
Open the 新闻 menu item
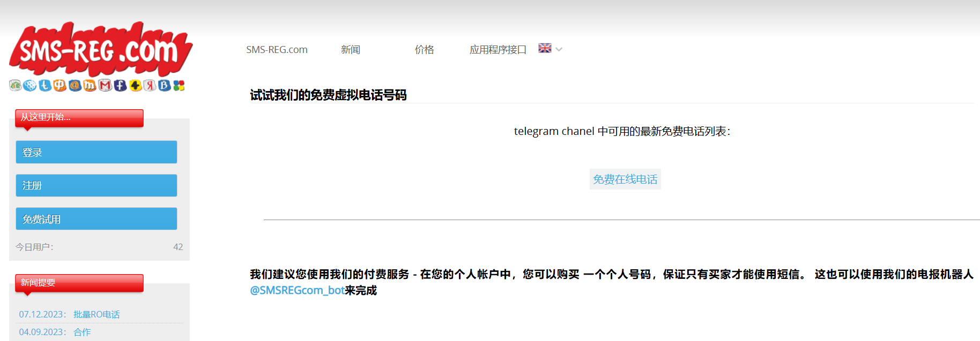coord(351,50)
